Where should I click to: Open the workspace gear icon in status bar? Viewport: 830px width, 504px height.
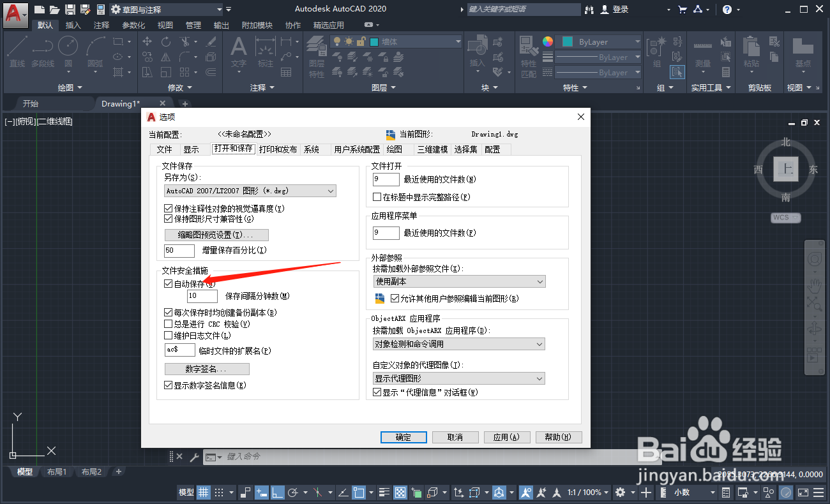coord(620,493)
